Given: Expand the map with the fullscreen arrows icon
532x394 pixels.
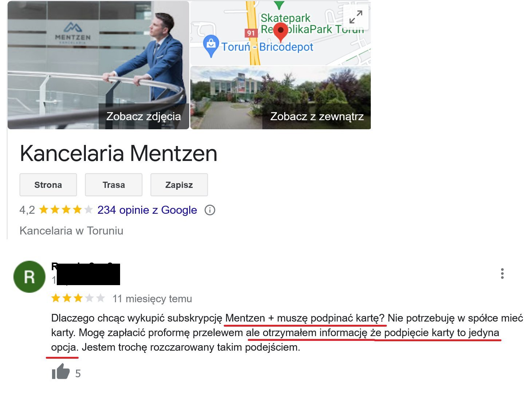Looking at the screenshot, I should (x=356, y=17).
